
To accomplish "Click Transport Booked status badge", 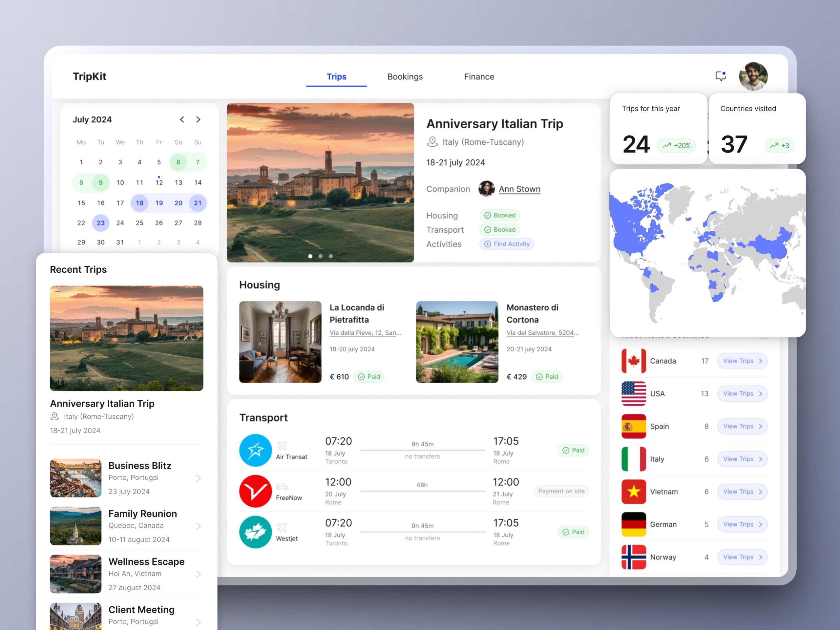I will tap(500, 230).
